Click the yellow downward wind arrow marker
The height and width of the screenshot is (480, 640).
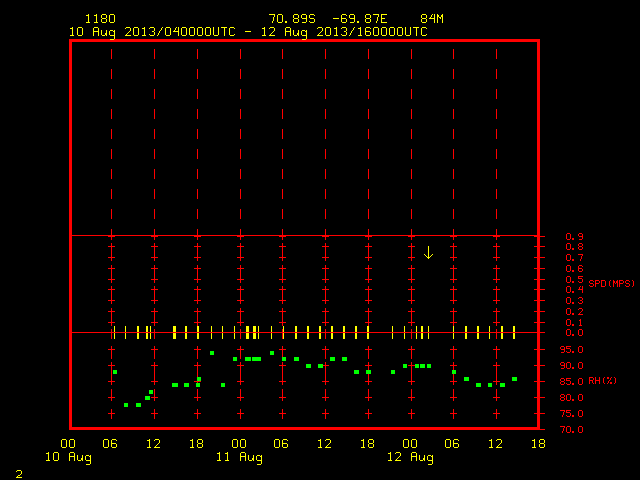coord(428,253)
